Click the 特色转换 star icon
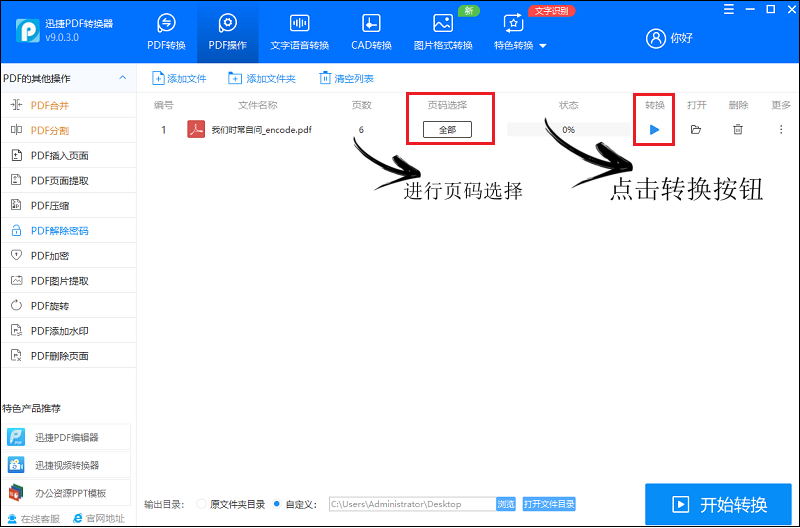The height and width of the screenshot is (528, 800). click(x=513, y=23)
